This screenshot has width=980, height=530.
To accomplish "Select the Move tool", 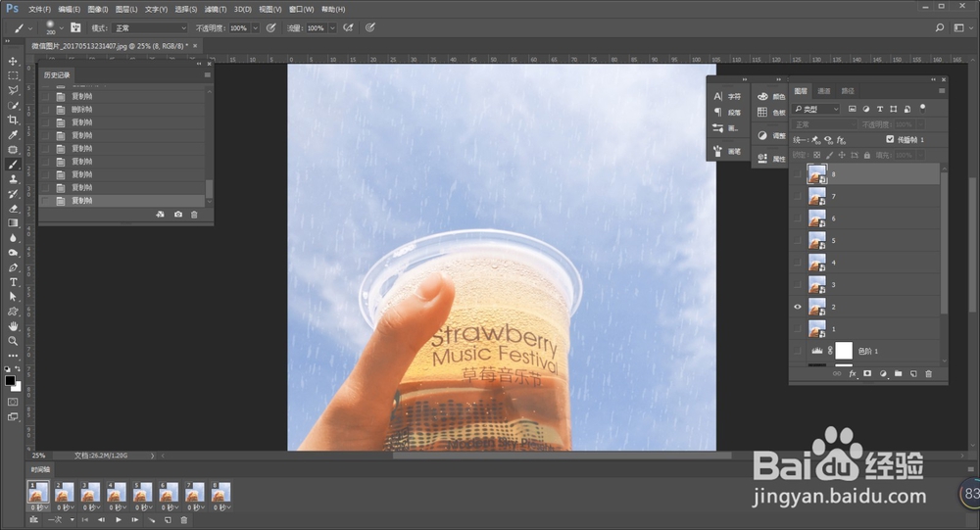I will [13, 62].
